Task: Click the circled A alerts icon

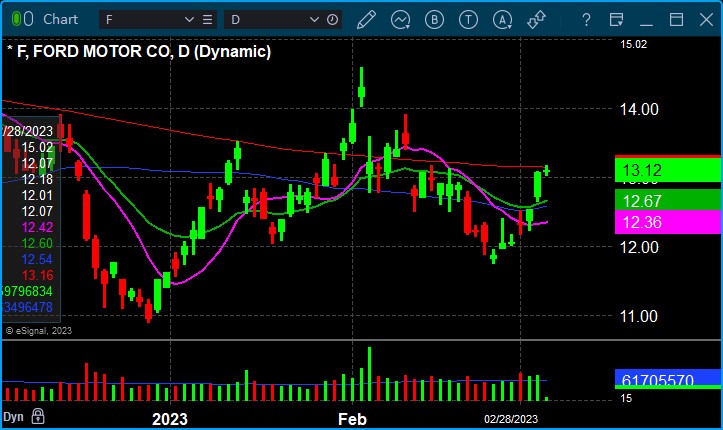Action: pyautogui.click(x=503, y=20)
